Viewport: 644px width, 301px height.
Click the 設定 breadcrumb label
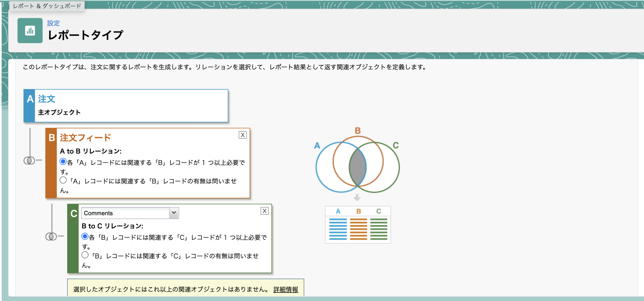pos(54,23)
